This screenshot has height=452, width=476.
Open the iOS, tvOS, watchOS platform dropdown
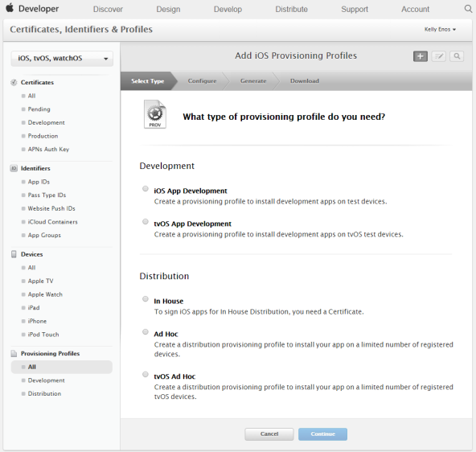(62, 58)
